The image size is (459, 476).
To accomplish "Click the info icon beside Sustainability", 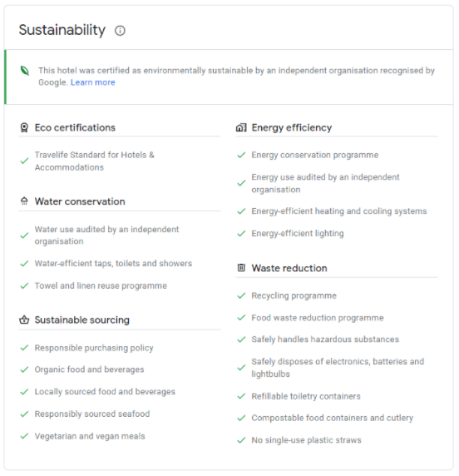I will click(x=120, y=31).
